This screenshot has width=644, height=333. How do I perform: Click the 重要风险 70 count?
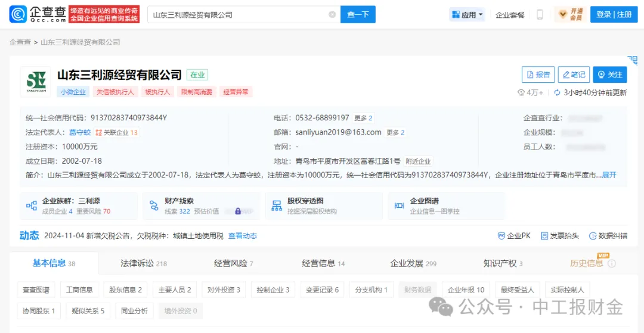pyautogui.click(x=93, y=211)
